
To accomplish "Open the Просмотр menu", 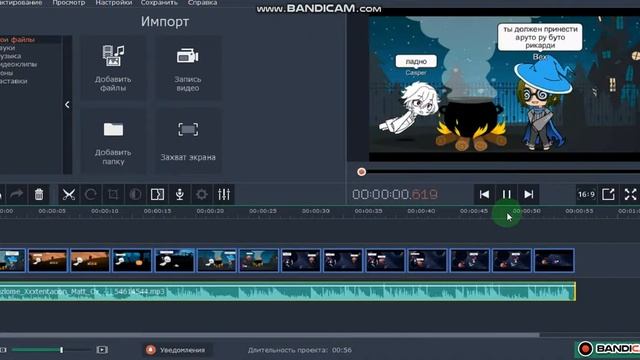I will 69,3.
